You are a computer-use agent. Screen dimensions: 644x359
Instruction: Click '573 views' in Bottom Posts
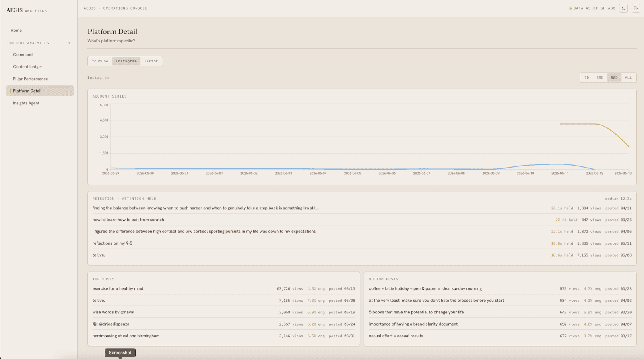[570, 289]
